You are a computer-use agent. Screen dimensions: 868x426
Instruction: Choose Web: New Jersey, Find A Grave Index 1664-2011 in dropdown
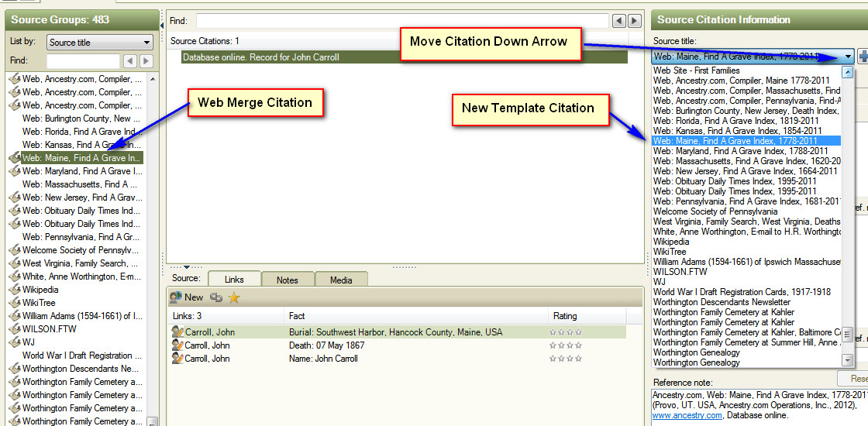point(747,171)
